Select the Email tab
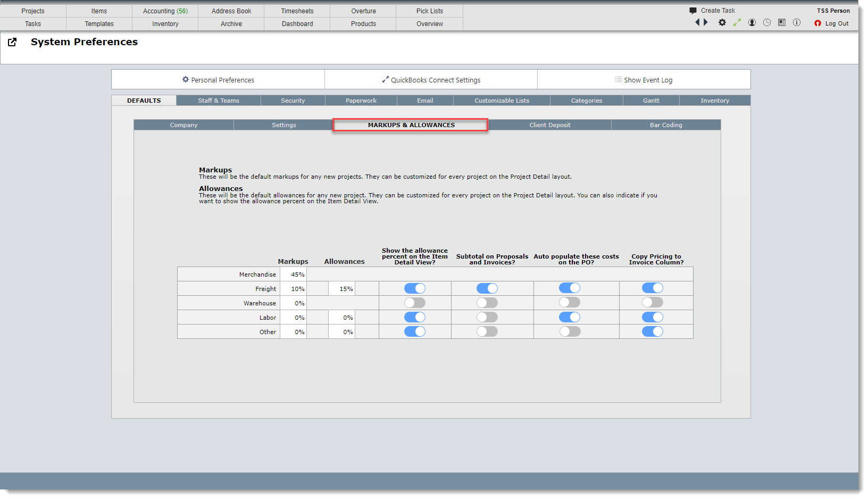 pos(425,101)
